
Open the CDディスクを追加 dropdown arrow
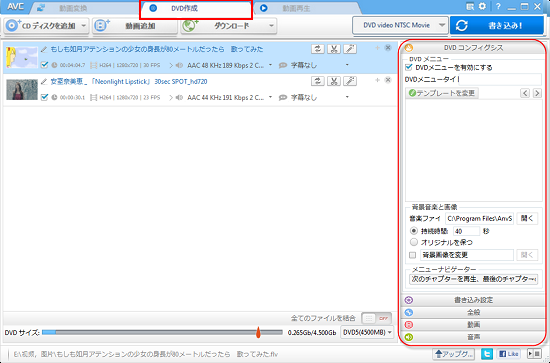84,26
